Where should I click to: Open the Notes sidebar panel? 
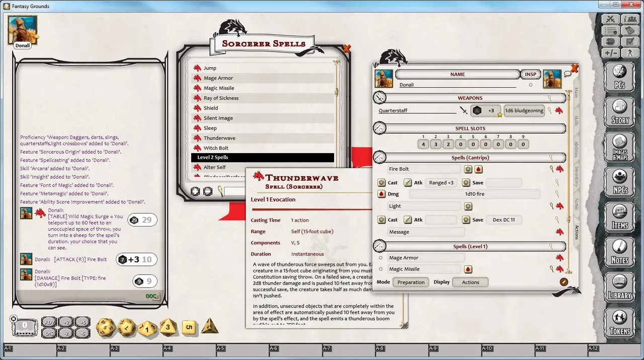(x=620, y=252)
